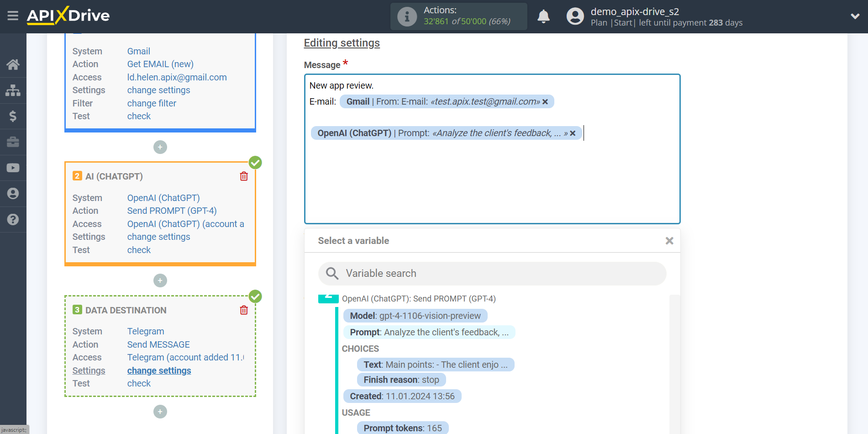Image resolution: width=868 pixels, height=434 pixels.
Task: Click the USAGE section label
Action: coord(356,413)
